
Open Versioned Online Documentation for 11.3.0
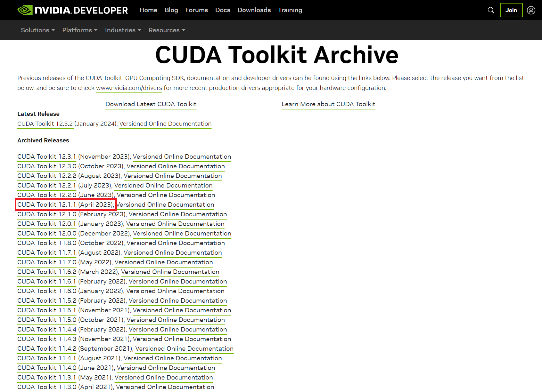click(x=165, y=387)
